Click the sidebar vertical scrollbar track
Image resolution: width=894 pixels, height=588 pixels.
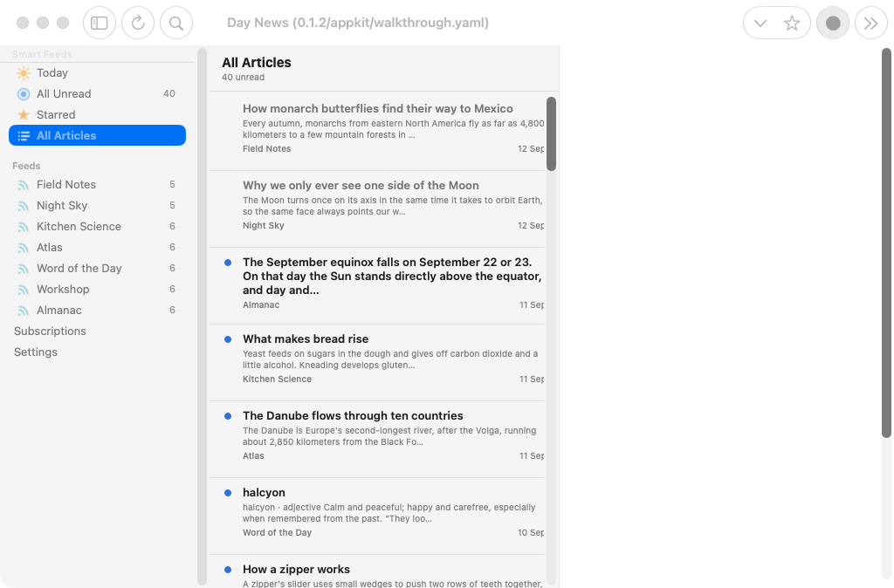[202, 316]
